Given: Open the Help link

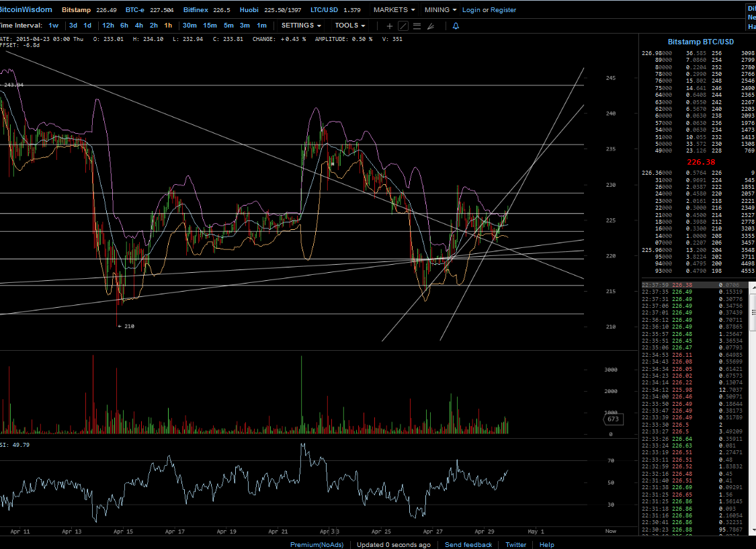Looking at the screenshot, I should (x=547, y=545).
